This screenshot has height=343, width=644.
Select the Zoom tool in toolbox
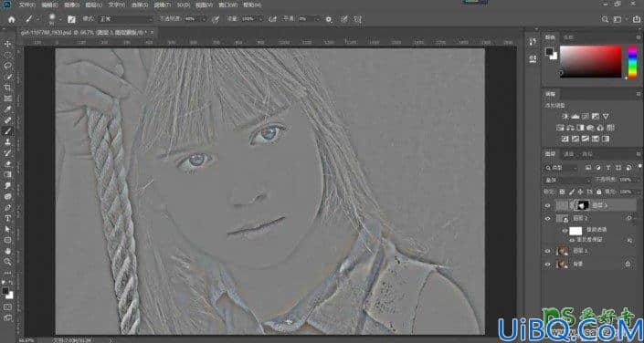(8, 262)
